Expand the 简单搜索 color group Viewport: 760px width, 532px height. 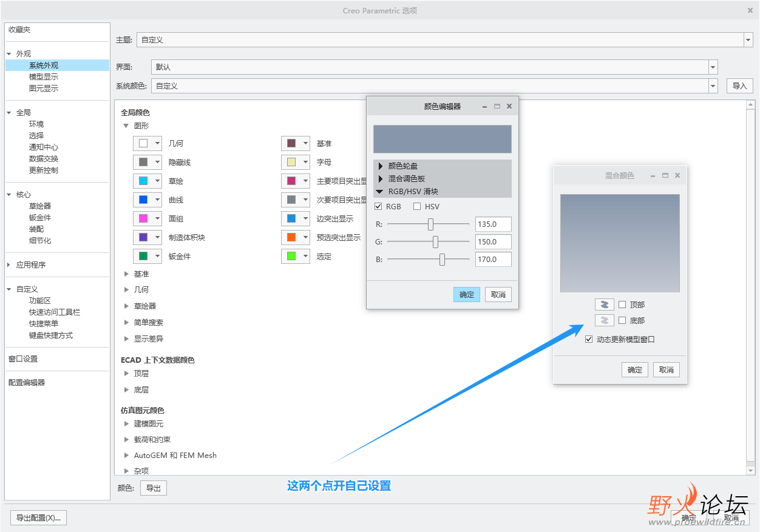tap(126, 322)
